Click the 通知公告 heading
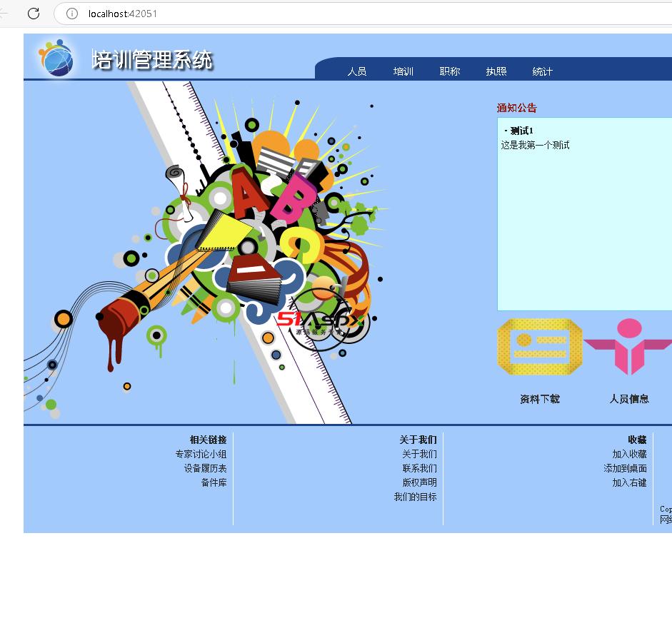 point(516,108)
